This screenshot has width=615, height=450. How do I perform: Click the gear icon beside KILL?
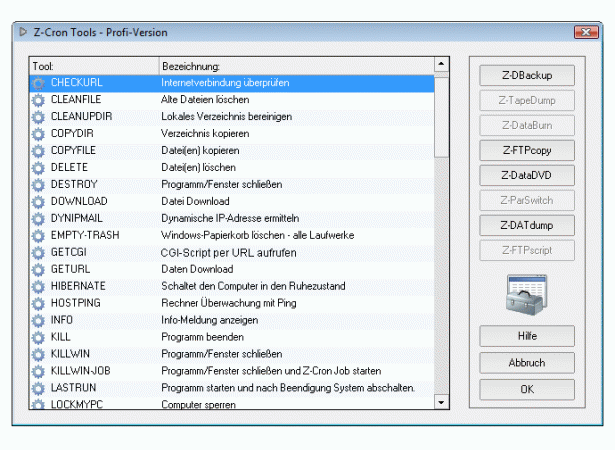click(x=38, y=337)
